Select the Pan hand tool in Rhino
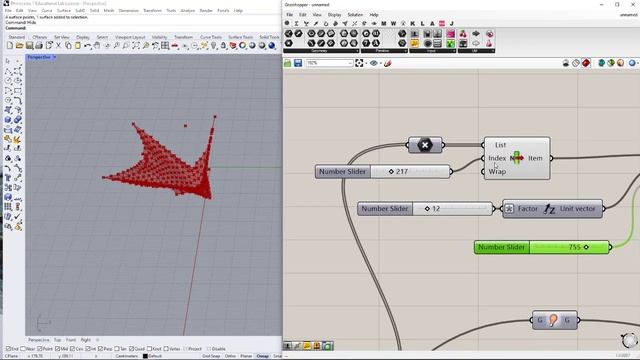 97,46
